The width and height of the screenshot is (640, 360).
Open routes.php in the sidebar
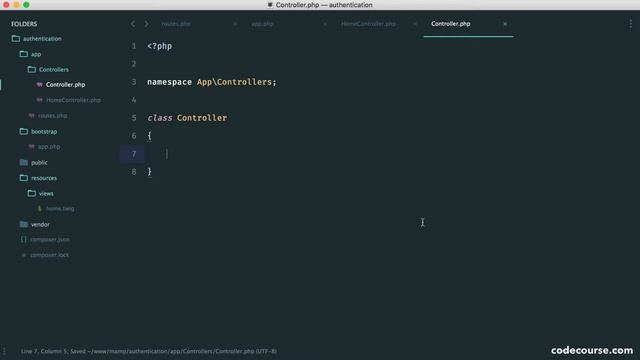pyautogui.click(x=53, y=116)
